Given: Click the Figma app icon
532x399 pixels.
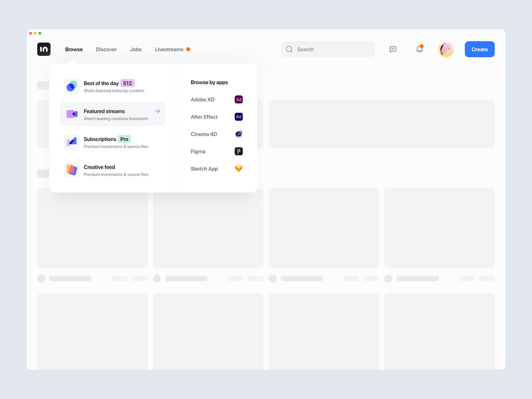Looking at the screenshot, I should (x=238, y=151).
